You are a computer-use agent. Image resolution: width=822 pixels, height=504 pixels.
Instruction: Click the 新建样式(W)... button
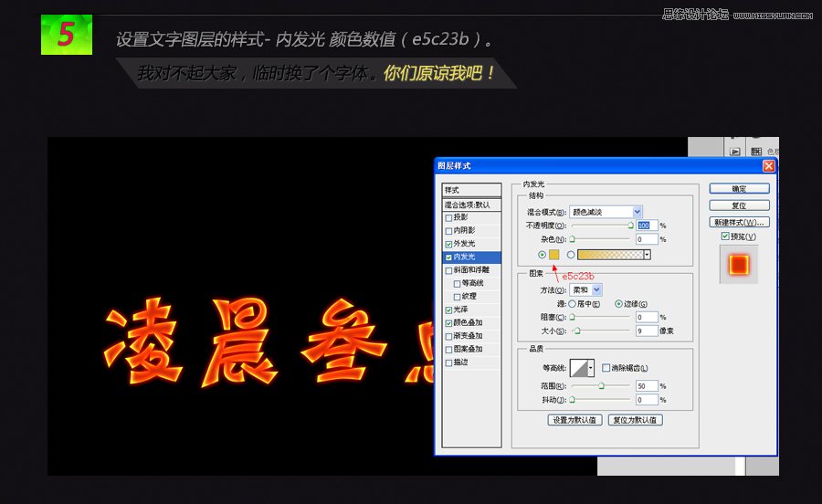[739, 222]
